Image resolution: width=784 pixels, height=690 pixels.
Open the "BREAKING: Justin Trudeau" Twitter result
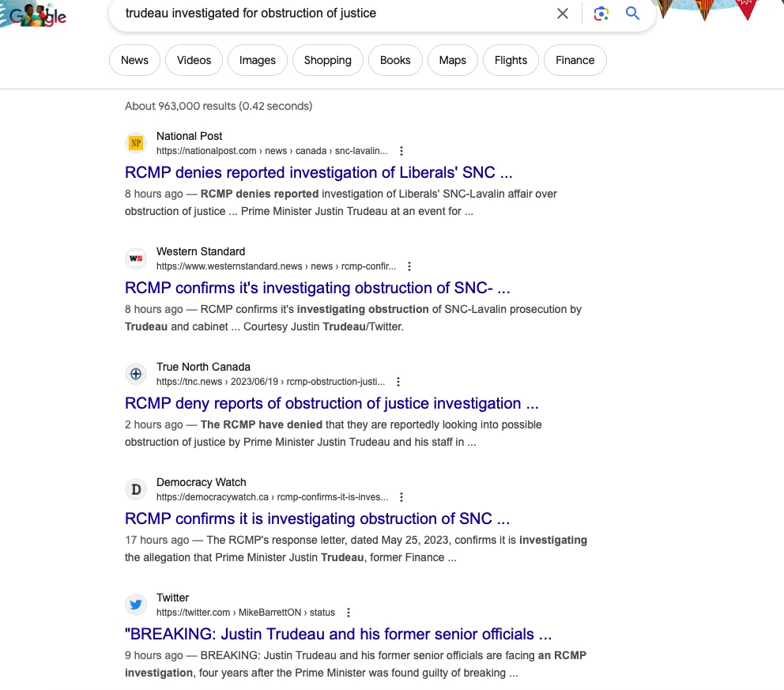[x=337, y=634]
